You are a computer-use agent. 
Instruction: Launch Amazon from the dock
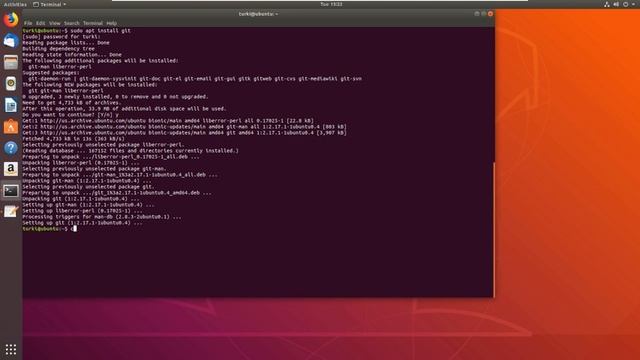[11, 169]
